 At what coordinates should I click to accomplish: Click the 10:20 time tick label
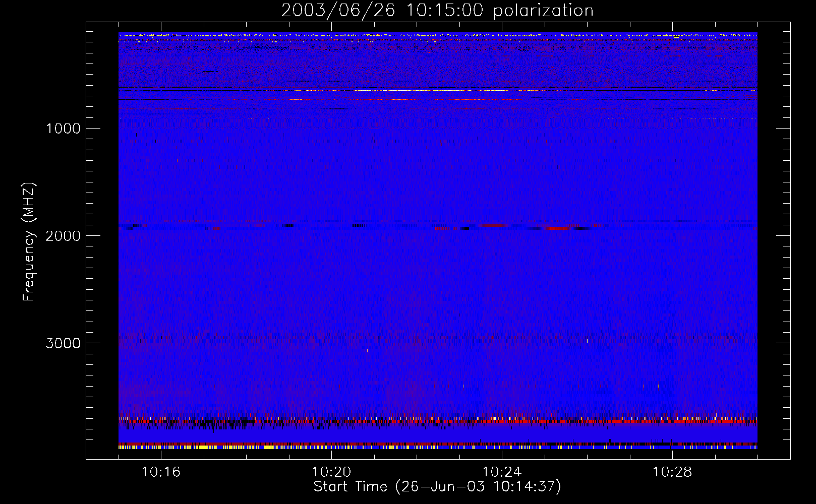click(331, 472)
